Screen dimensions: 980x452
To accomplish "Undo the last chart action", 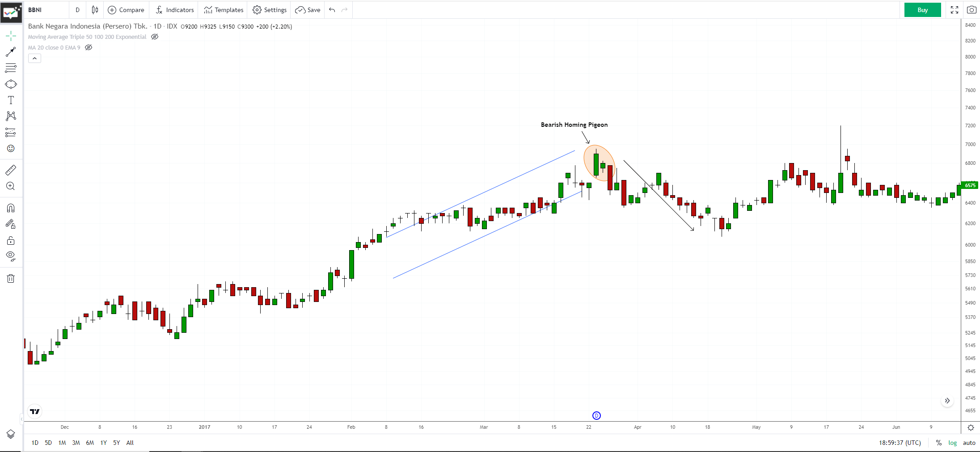I will tap(332, 10).
